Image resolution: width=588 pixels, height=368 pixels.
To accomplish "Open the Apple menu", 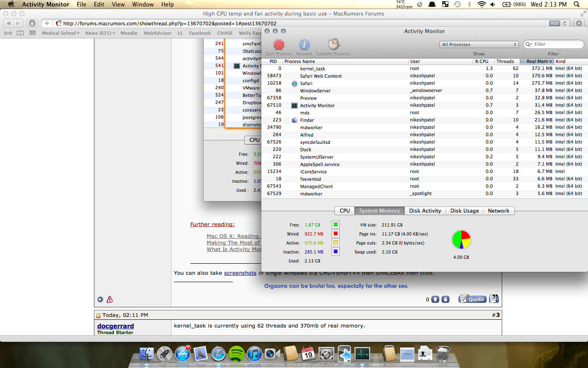I will point(11,4).
